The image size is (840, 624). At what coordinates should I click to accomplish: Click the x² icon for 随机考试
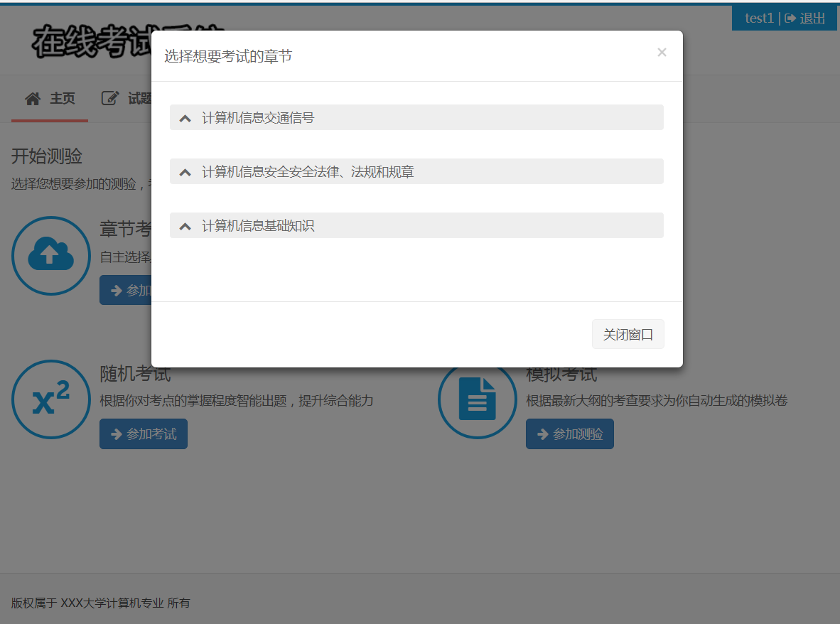50,399
